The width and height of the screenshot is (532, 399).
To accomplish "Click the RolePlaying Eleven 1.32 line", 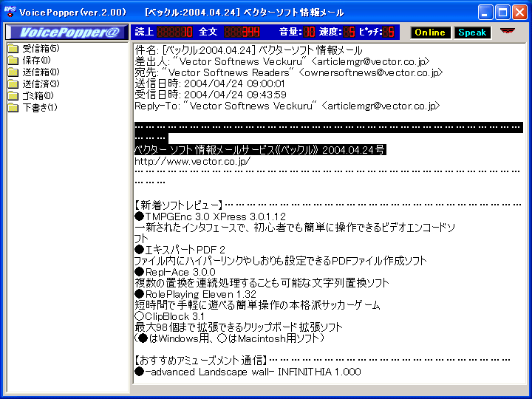I will 195,294.
